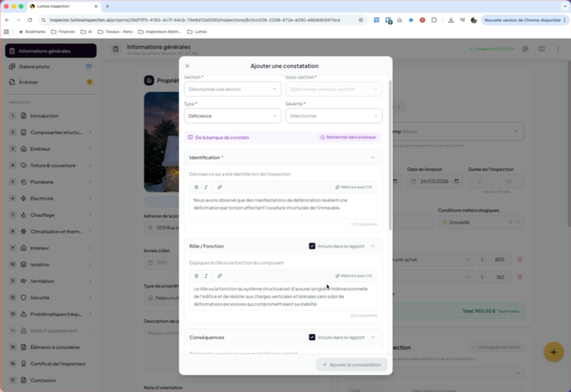This screenshot has height=392, width=571.
Task: Collapse the Rôle / Fonction section
Action: [x=373, y=246]
